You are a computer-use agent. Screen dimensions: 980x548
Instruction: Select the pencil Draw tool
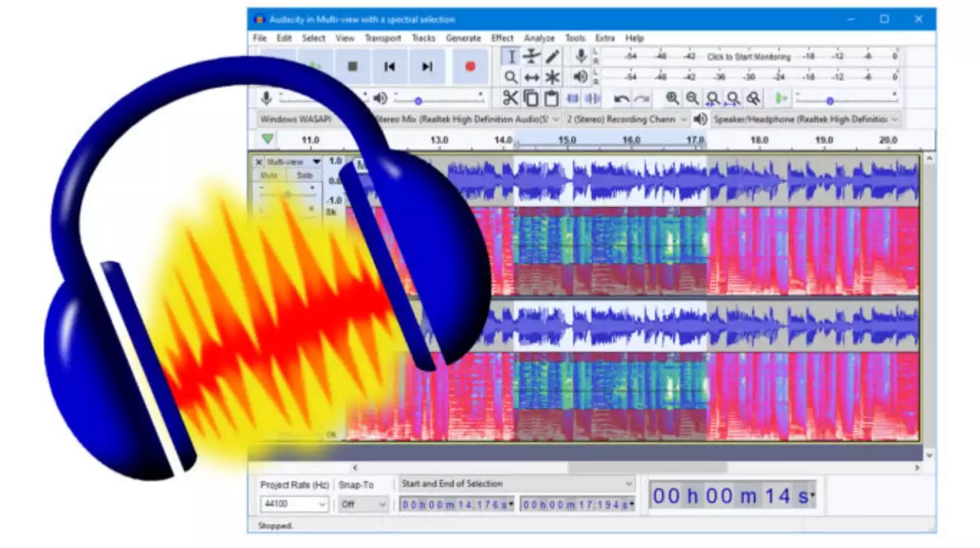point(552,57)
